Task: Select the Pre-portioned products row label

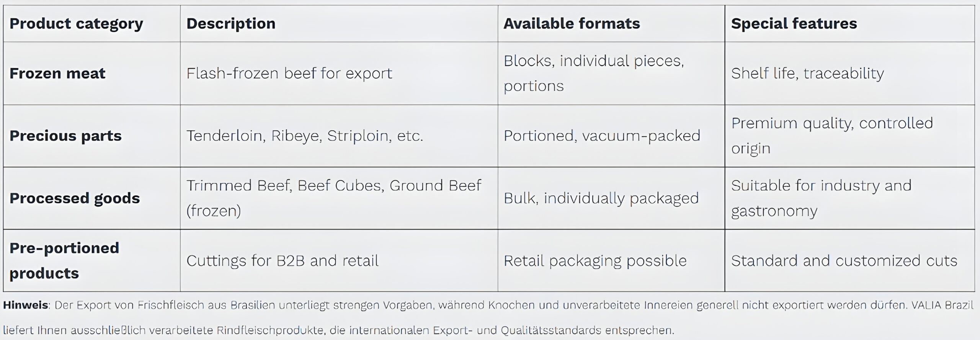Action: pyautogui.click(x=64, y=260)
